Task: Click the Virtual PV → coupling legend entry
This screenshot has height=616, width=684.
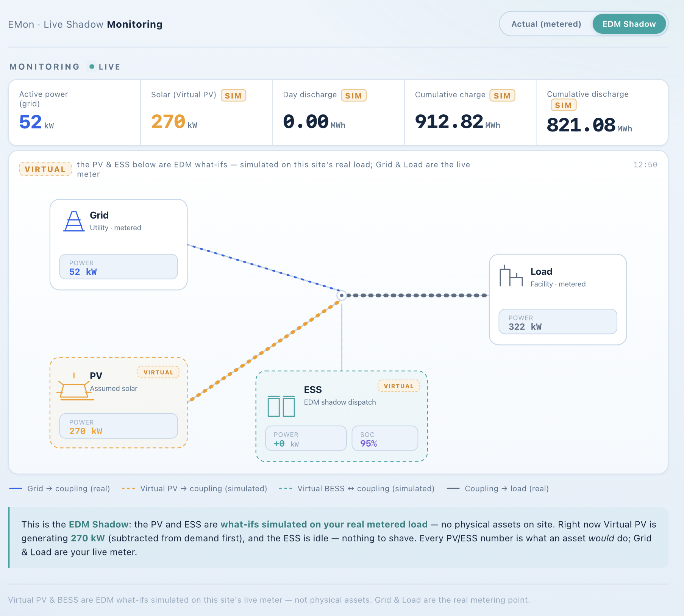Action: click(194, 488)
